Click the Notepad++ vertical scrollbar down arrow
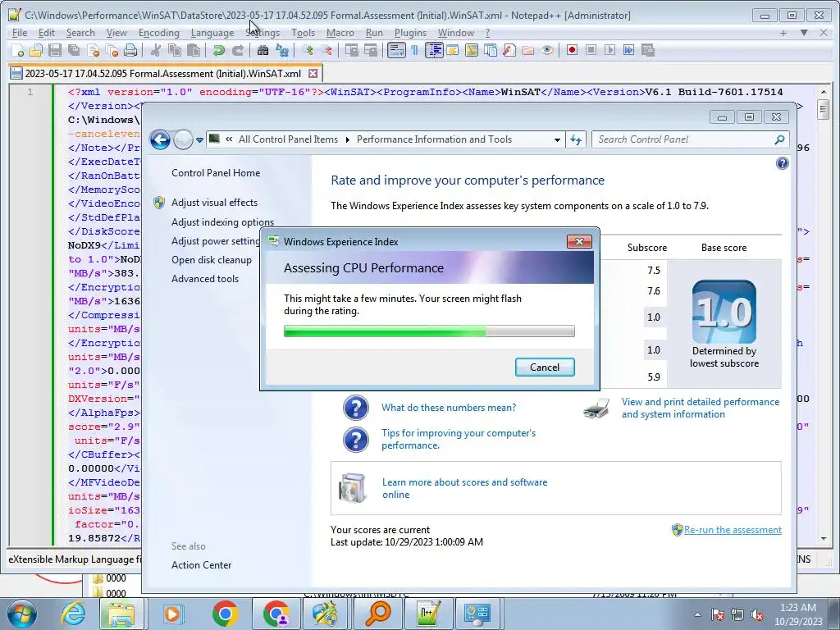Image resolution: width=840 pixels, height=630 pixels. pos(824,538)
